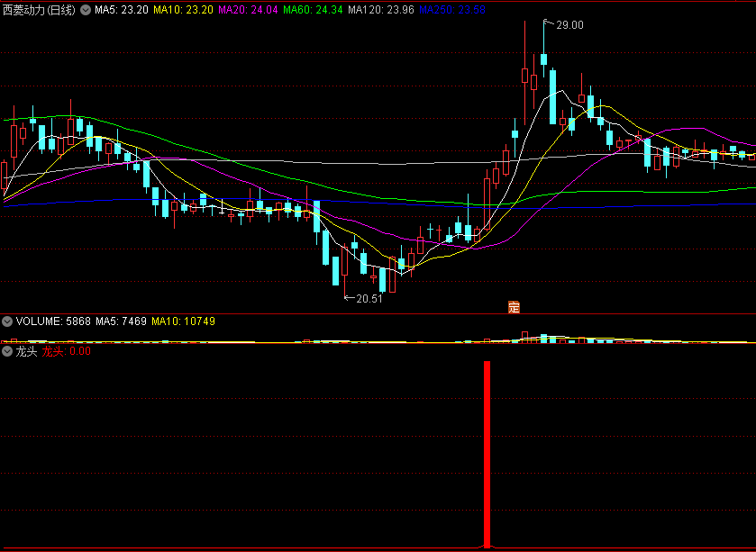Click the 29.00 high price marker
The width and height of the screenshot is (756, 552).
[569, 25]
